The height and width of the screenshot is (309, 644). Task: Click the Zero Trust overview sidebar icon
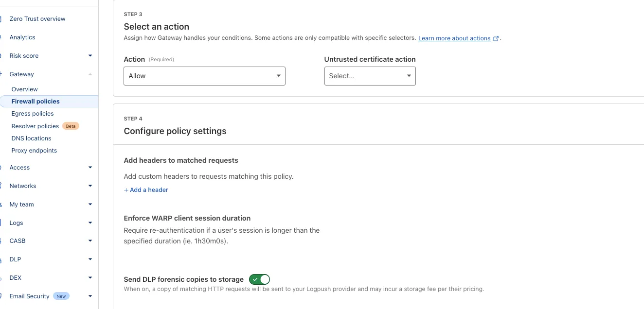coord(1,19)
